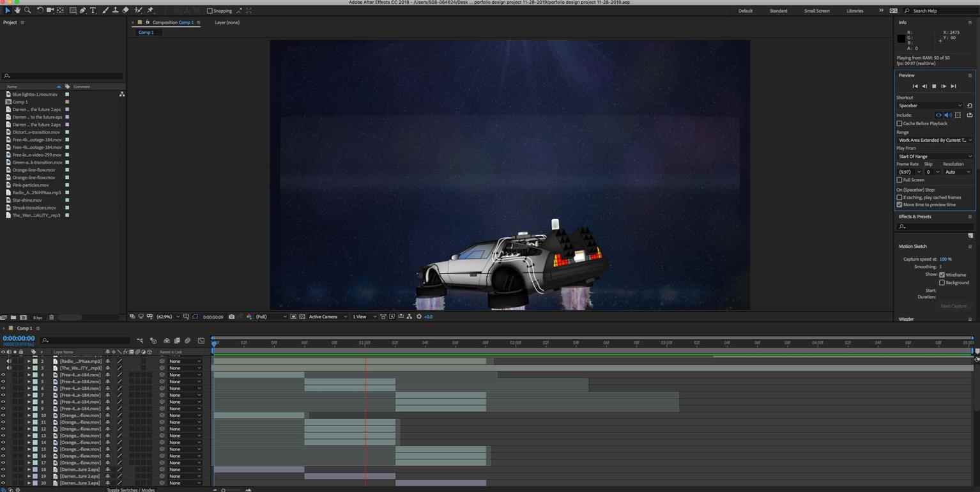The width and height of the screenshot is (980, 492).
Task: Open the Default workspace
Action: (745, 11)
